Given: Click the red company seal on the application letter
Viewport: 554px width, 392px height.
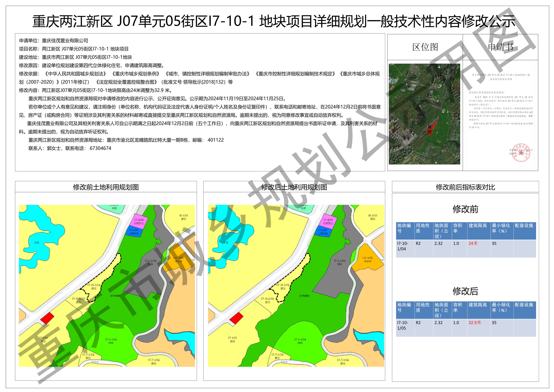Looking at the screenshot, I should tap(521, 153).
